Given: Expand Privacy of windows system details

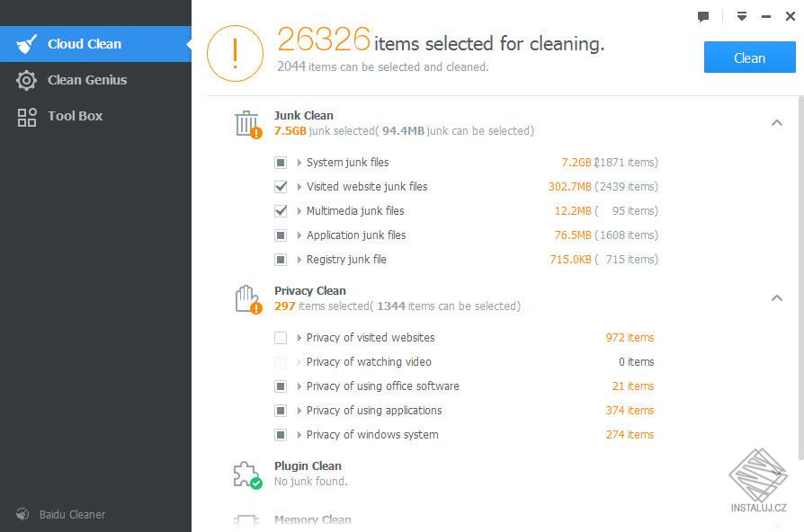Looking at the screenshot, I should point(297,434).
